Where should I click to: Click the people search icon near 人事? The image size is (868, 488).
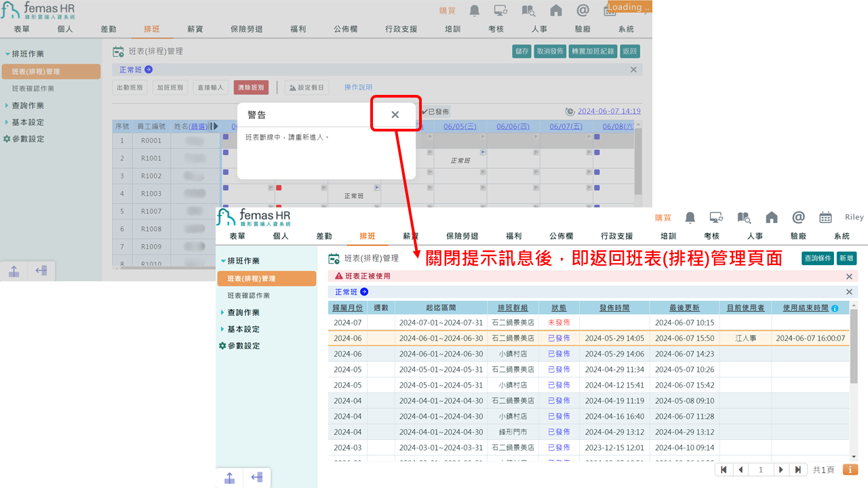tap(528, 11)
